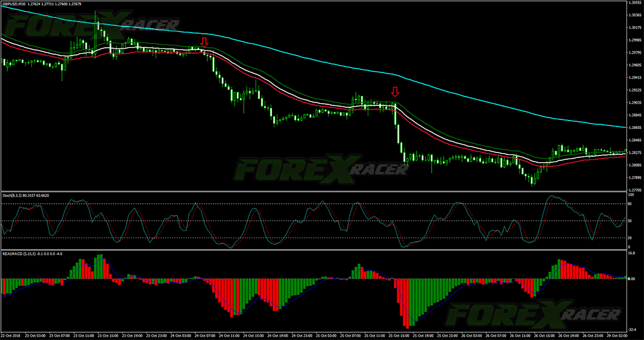Click the 1.27705 price axis label
Image resolution: width=644 pixels, height=340 pixels.
point(635,190)
